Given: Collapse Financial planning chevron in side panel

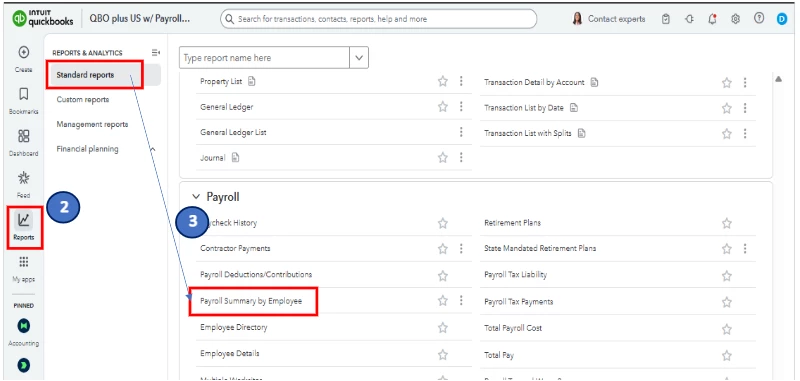Looking at the screenshot, I should tap(153, 149).
